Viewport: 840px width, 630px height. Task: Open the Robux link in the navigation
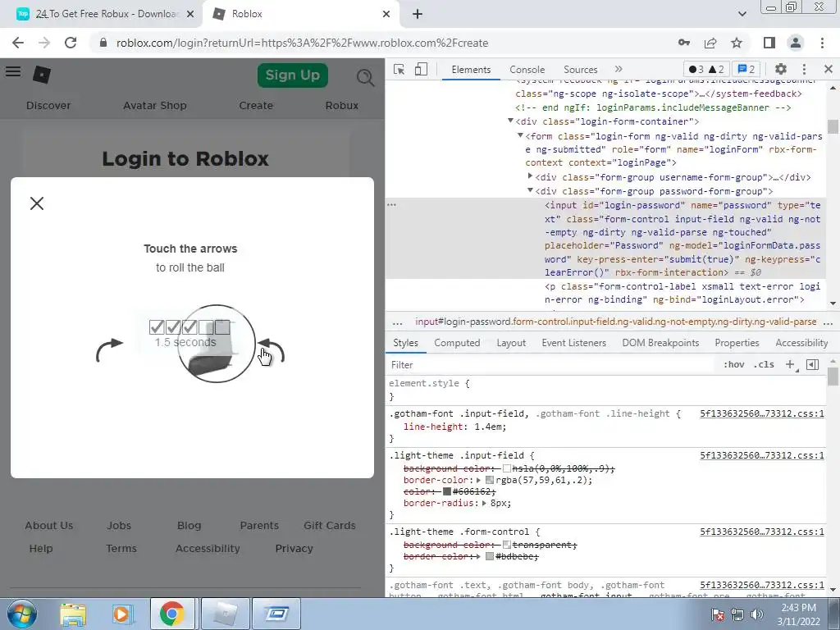tap(342, 106)
